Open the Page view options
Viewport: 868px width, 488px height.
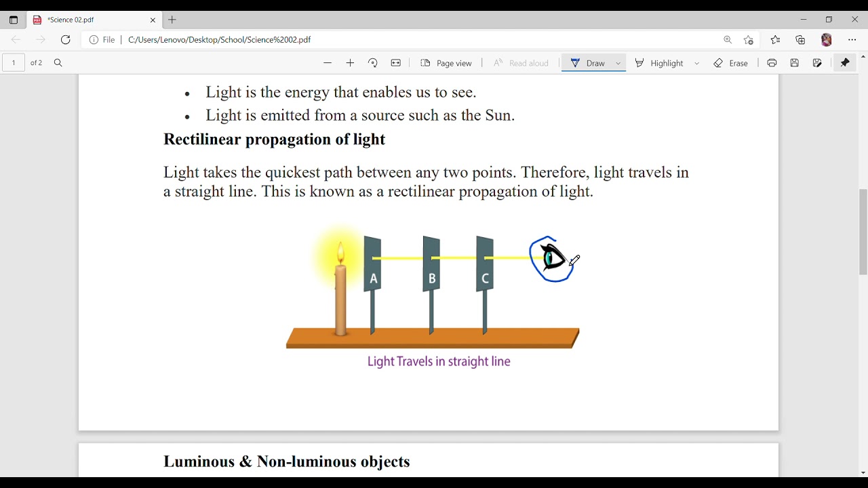coord(446,63)
